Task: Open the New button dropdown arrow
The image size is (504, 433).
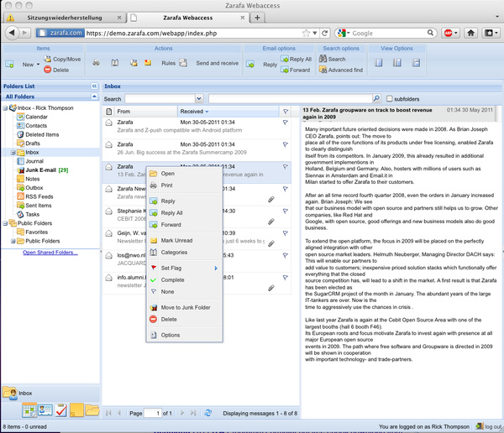Action: [39, 65]
